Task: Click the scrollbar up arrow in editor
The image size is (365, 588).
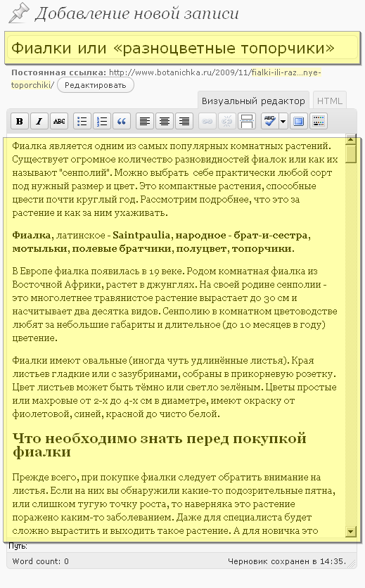Action: point(351,140)
